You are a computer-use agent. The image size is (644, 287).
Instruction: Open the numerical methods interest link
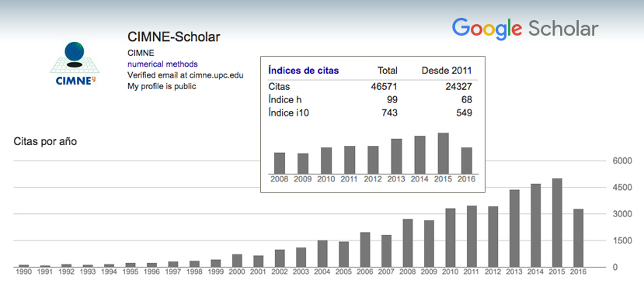[162, 64]
